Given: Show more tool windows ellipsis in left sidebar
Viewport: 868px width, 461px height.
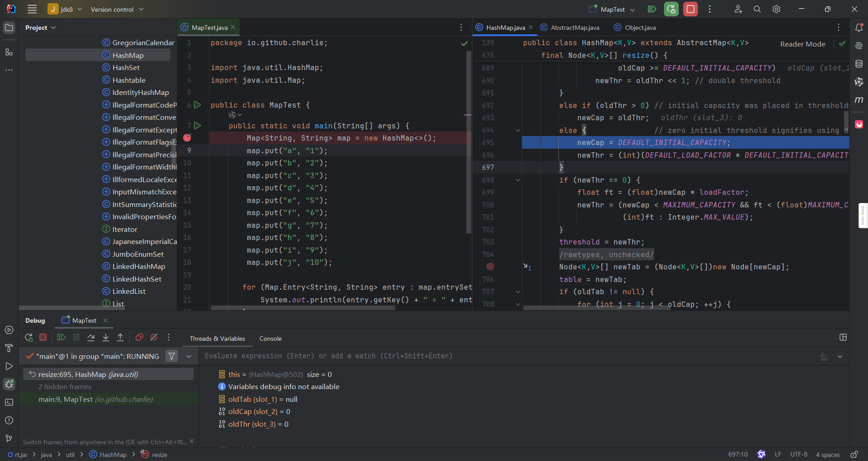Looking at the screenshot, I should [9, 70].
